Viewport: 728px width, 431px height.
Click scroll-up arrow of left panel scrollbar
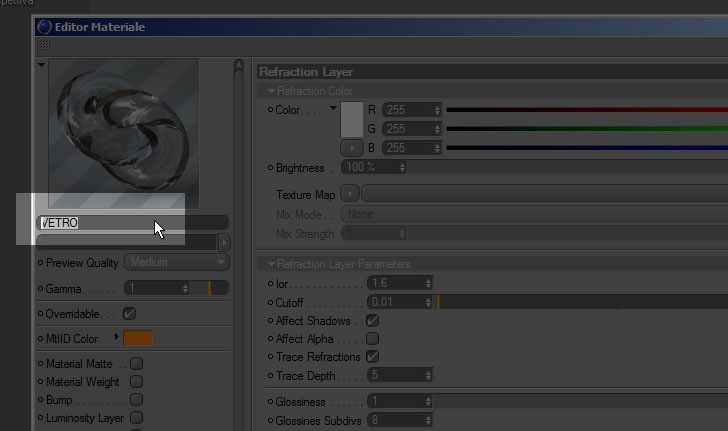point(239,65)
